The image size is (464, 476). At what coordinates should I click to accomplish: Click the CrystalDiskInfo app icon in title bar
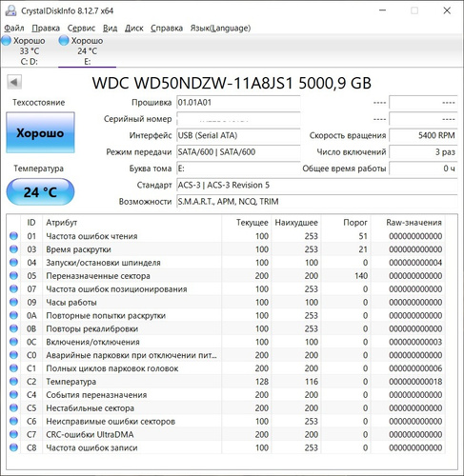click(10, 10)
